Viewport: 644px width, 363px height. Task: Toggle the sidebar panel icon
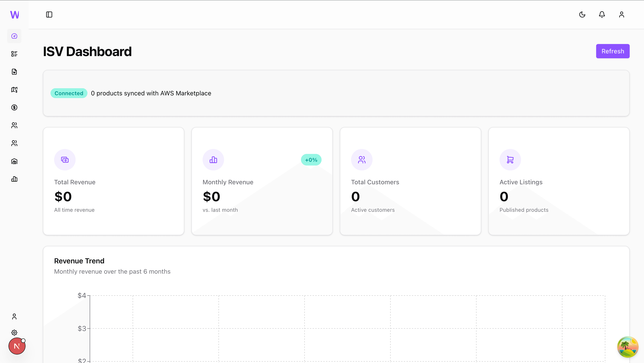49,15
